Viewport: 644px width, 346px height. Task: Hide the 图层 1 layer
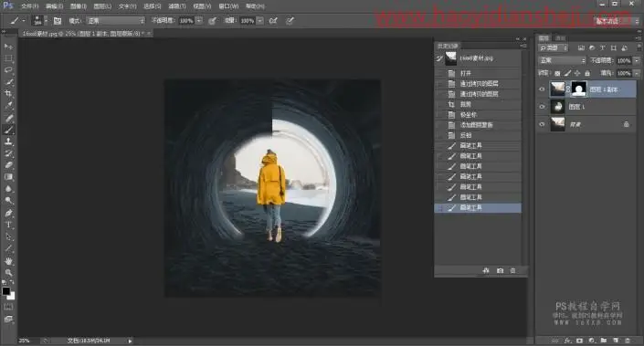coord(542,107)
